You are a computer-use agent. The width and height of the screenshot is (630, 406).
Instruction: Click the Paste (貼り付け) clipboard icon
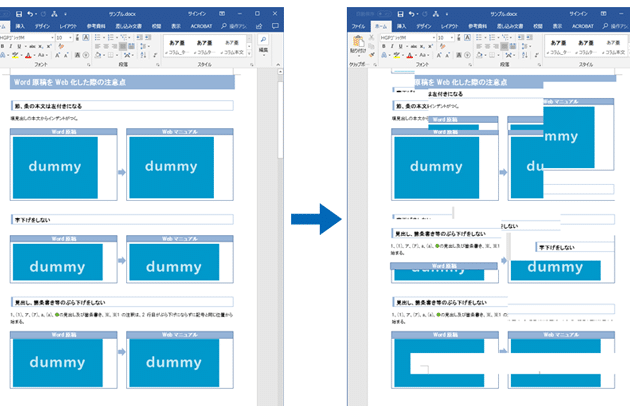click(x=358, y=42)
